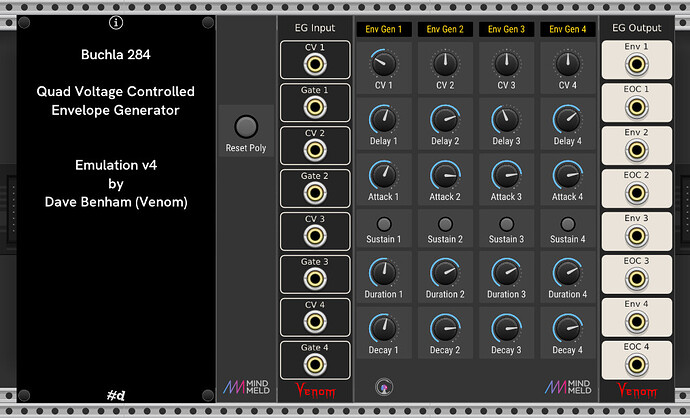This screenshot has width=690, height=418.
Task: Click the Attack 1 knob
Action: click(x=384, y=175)
